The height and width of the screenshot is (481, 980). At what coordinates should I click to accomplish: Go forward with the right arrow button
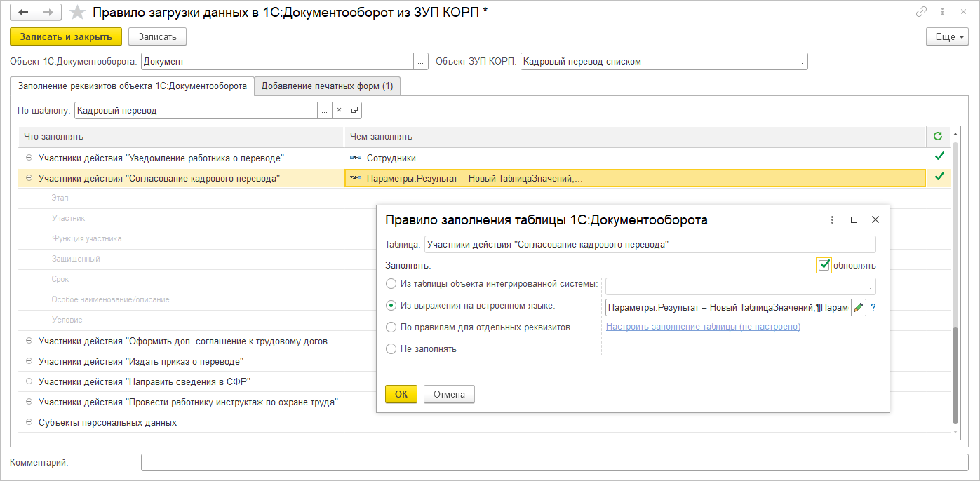(47, 13)
